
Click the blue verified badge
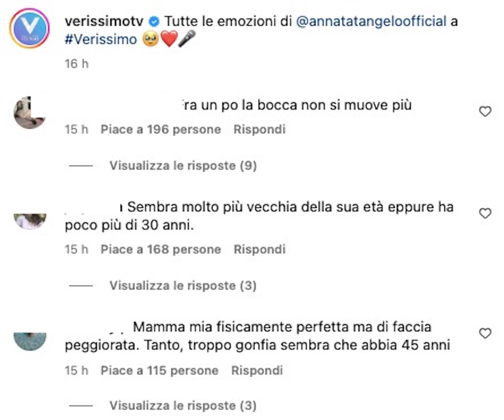155,21
